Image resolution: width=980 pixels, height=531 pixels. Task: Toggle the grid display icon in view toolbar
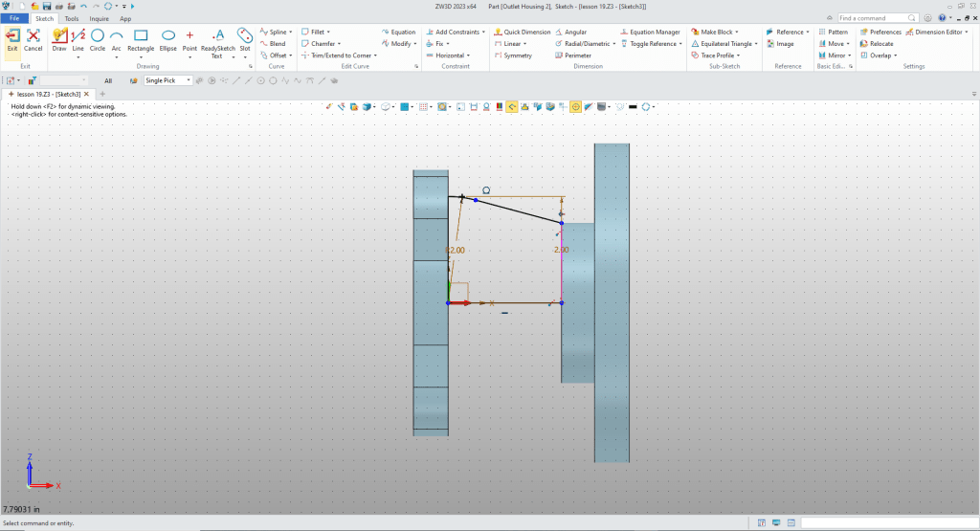(x=424, y=107)
